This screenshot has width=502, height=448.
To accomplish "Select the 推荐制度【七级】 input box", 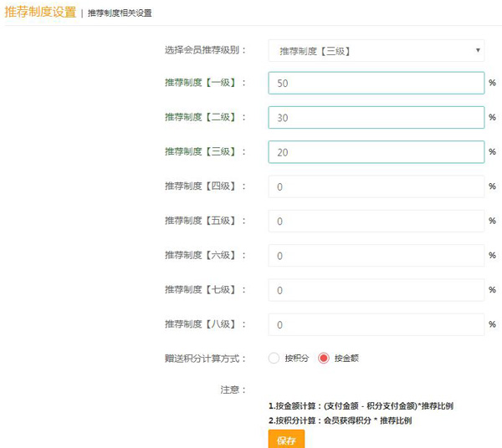I will pyautogui.click(x=376, y=290).
